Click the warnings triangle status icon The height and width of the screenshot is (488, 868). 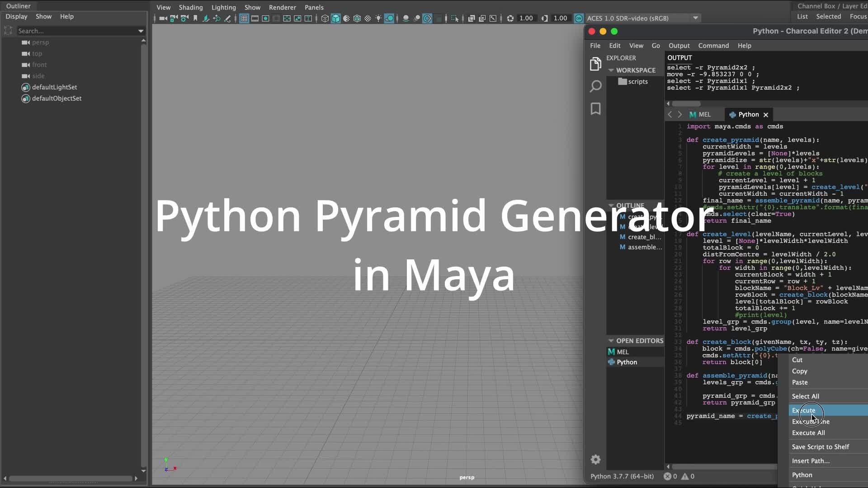pyautogui.click(x=688, y=476)
